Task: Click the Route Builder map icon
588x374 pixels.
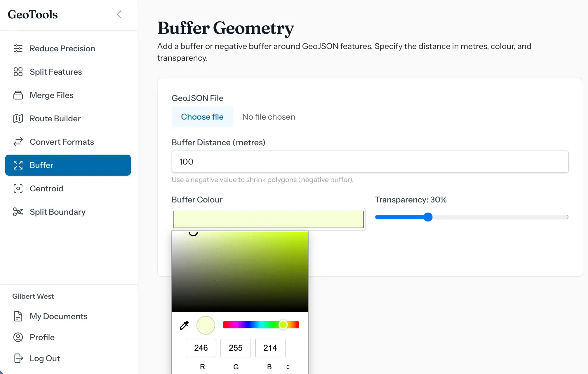Action: pyautogui.click(x=18, y=118)
